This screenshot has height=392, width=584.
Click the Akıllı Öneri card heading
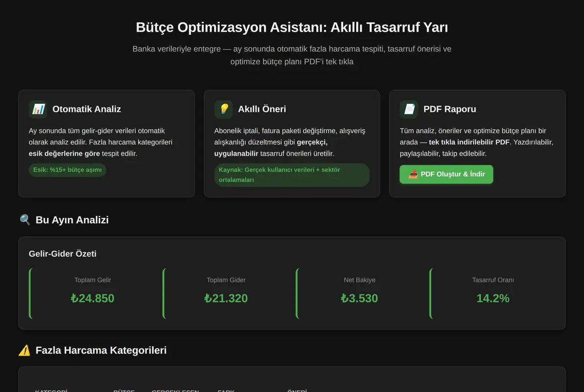[262, 109]
